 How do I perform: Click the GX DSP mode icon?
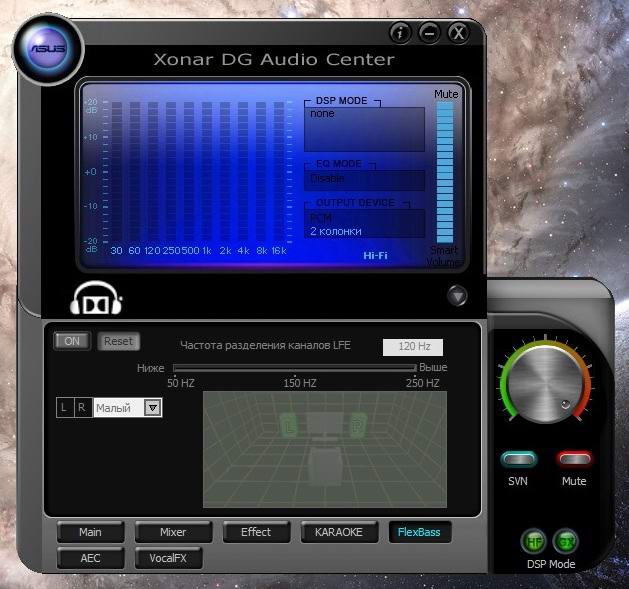566,541
